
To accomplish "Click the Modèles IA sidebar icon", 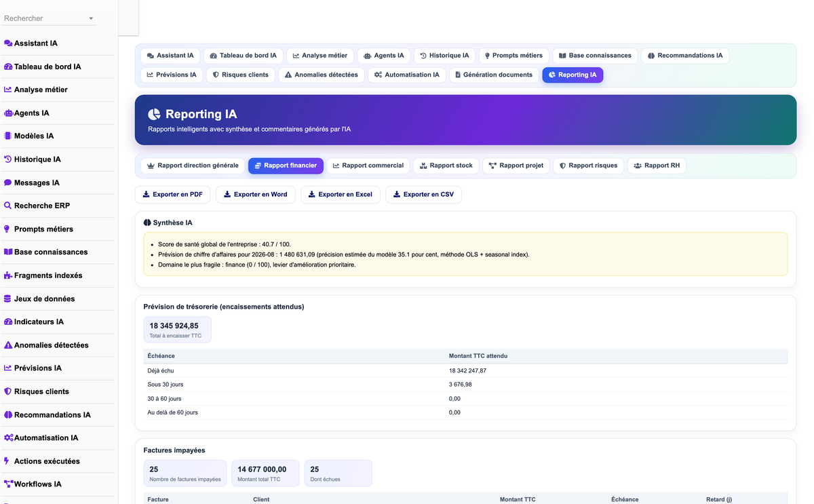I will click(8, 136).
